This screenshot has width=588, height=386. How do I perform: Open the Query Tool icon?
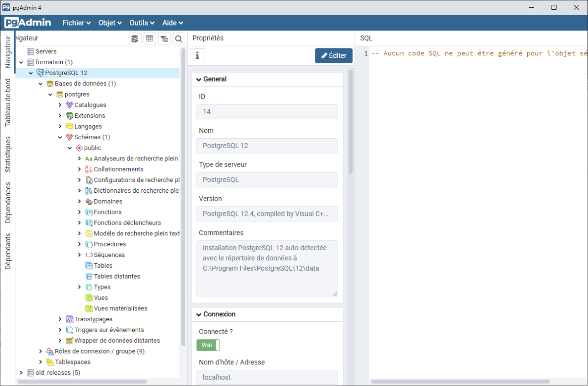(x=135, y=38)
